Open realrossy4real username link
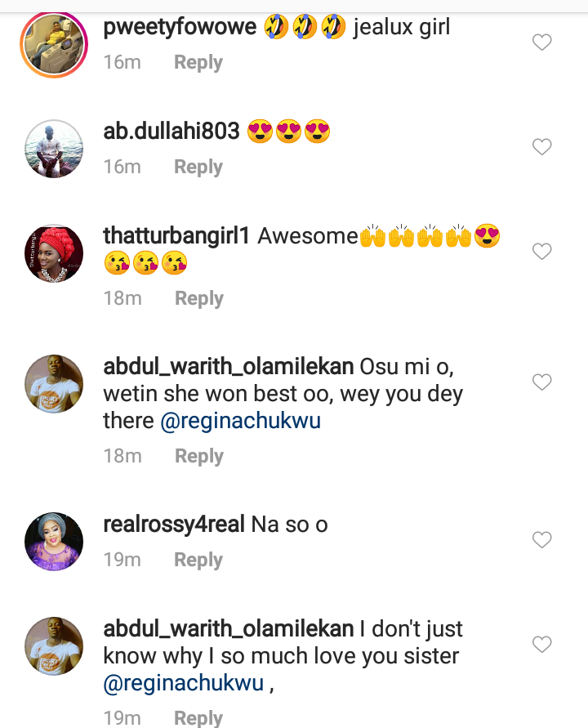 tap(174, 525)
